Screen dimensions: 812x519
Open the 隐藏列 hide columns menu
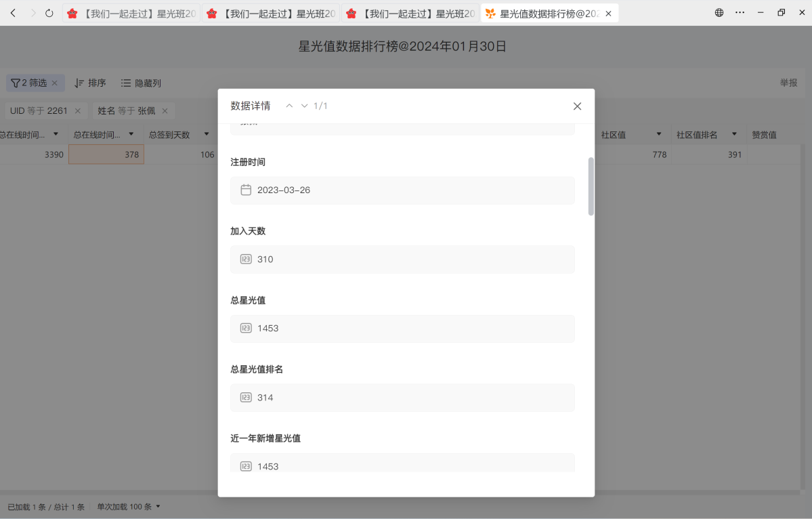point(141,83)
